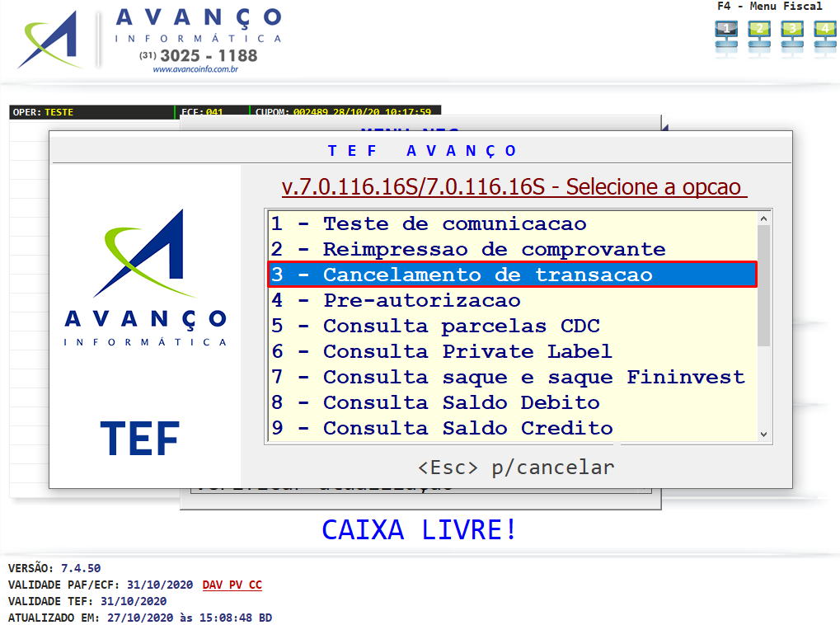Open the www.avancoinfo.com.br website link
Screen dimensions: 840x625
click(195, 69)
